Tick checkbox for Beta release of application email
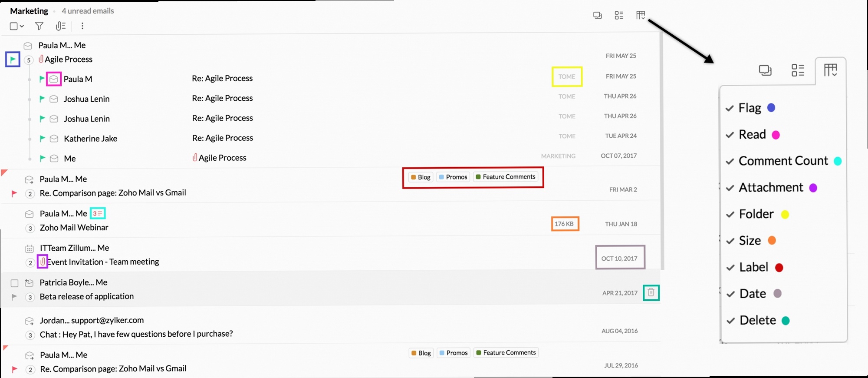 [x=14, y=283]
